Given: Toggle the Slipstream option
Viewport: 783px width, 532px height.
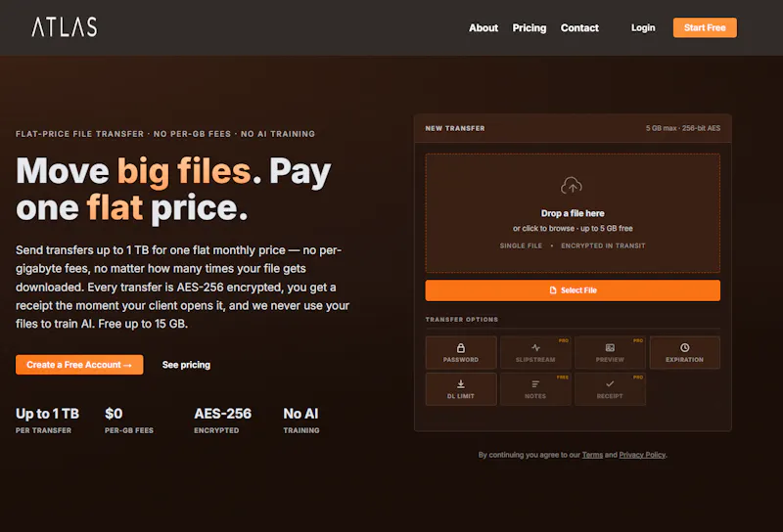Looking at the screenshot, I should (x=535, y=352).
